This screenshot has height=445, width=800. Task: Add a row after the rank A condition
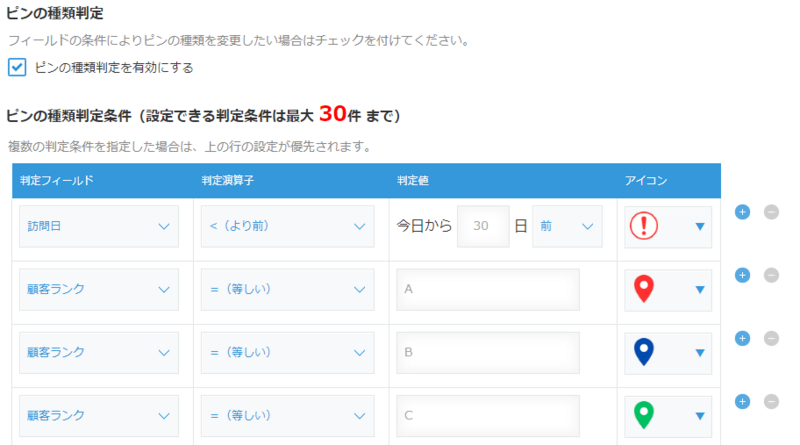(x=742, y=275)
